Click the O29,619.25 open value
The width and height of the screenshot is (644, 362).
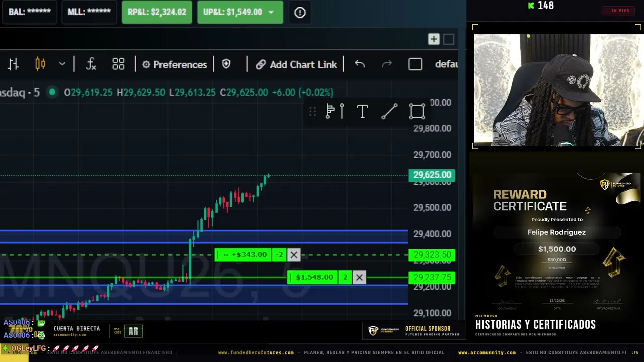click(x=88, y=92)
